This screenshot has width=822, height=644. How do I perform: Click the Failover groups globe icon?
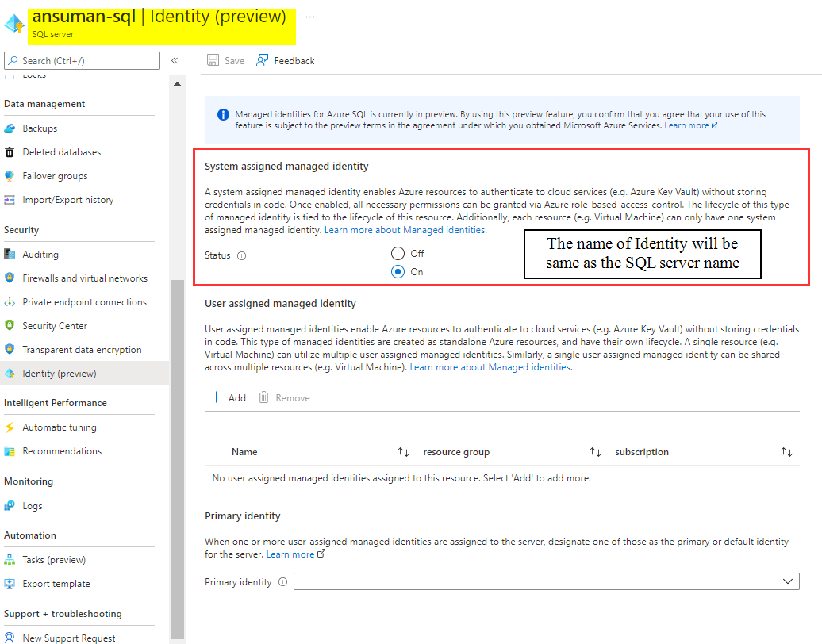[10, 176]
